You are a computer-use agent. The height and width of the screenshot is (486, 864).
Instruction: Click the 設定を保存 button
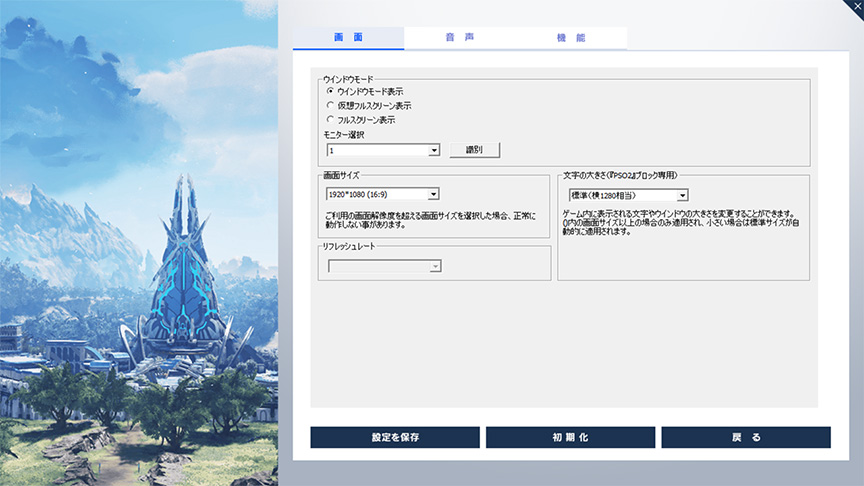tap(395, 438)
